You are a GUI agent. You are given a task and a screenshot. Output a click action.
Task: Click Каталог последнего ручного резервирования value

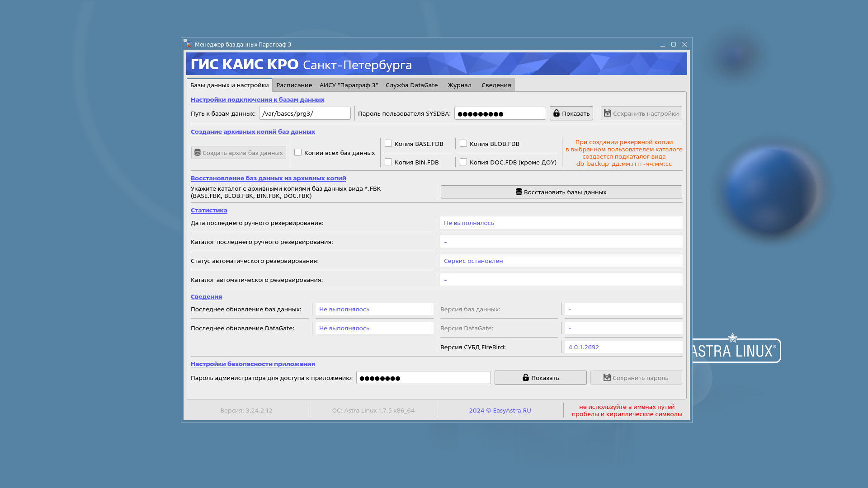pos(561,242)
